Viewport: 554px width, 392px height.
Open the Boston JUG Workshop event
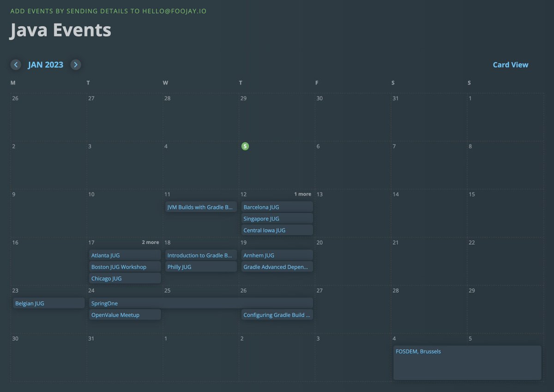(125, 266)
